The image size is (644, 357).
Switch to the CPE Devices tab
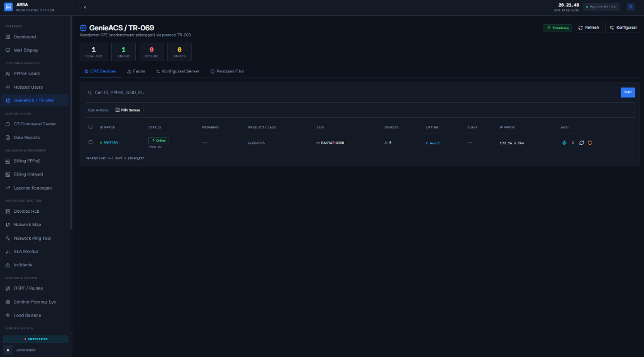click(x=100, y=72)
